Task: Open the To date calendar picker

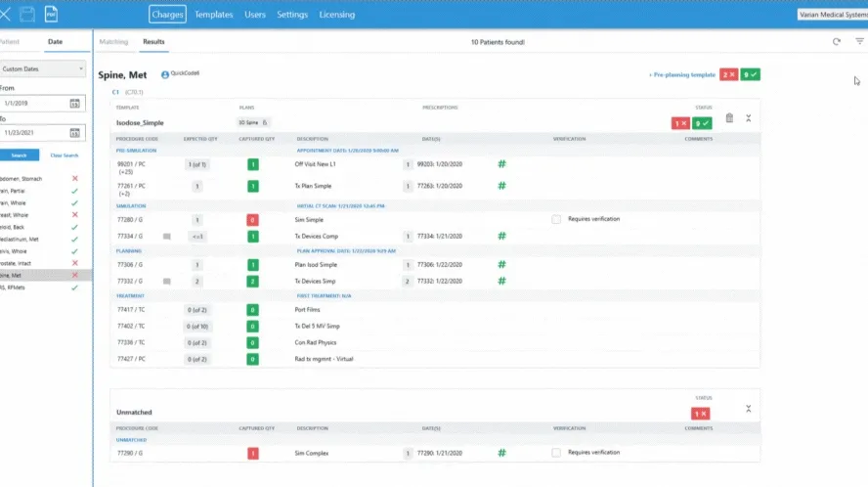Action: click(75, 133)
